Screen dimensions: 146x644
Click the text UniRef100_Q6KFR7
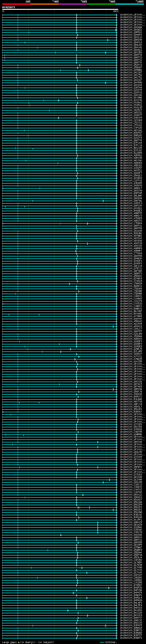[x=131, y=331]
